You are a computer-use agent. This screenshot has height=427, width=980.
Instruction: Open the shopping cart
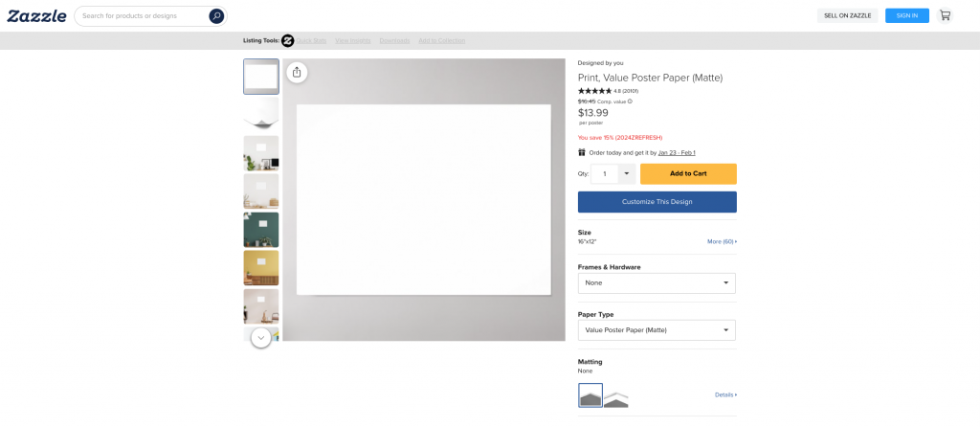click(x=945, y=15)
